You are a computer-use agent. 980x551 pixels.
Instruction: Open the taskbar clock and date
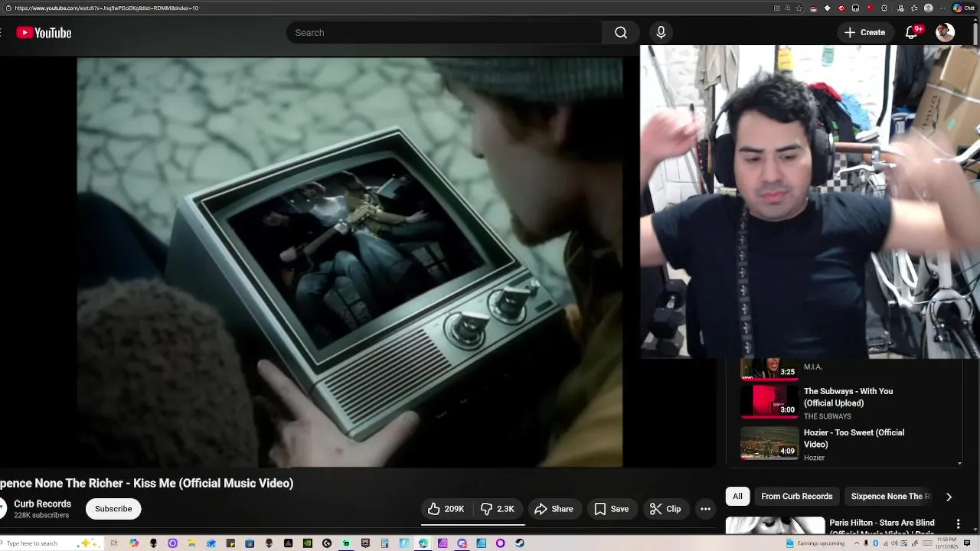946,543
